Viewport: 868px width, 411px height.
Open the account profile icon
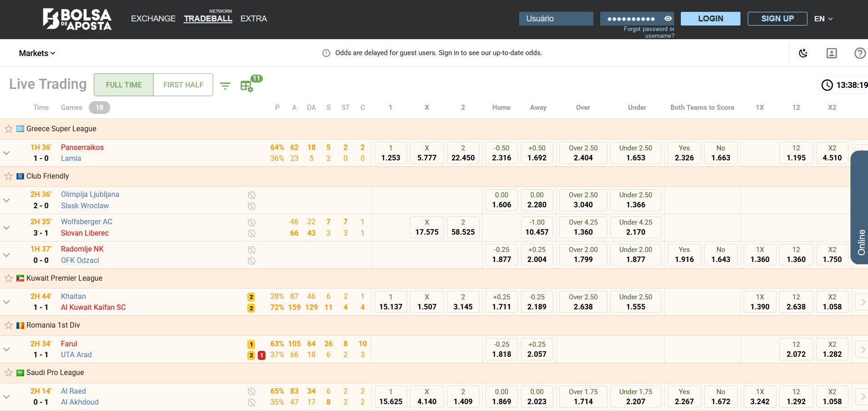[x=832, y=53]
